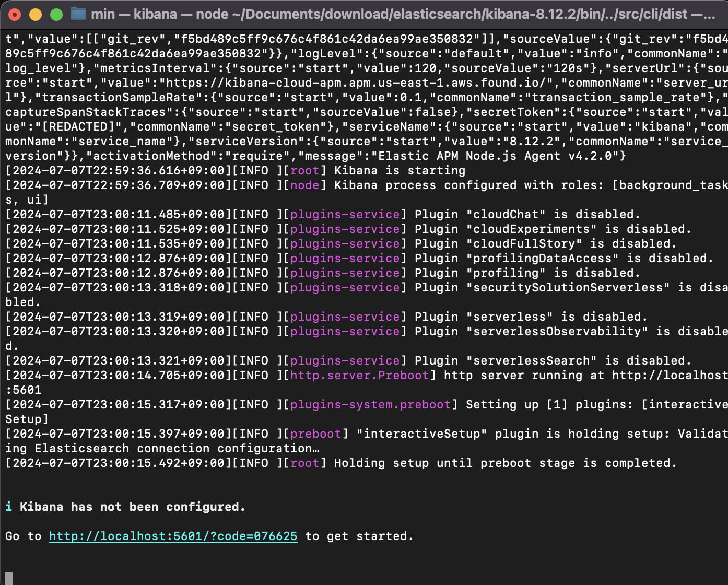Screen dimensions: 728x585
Task: Close the terminal window with red button
Action: (x=15, y=15)
